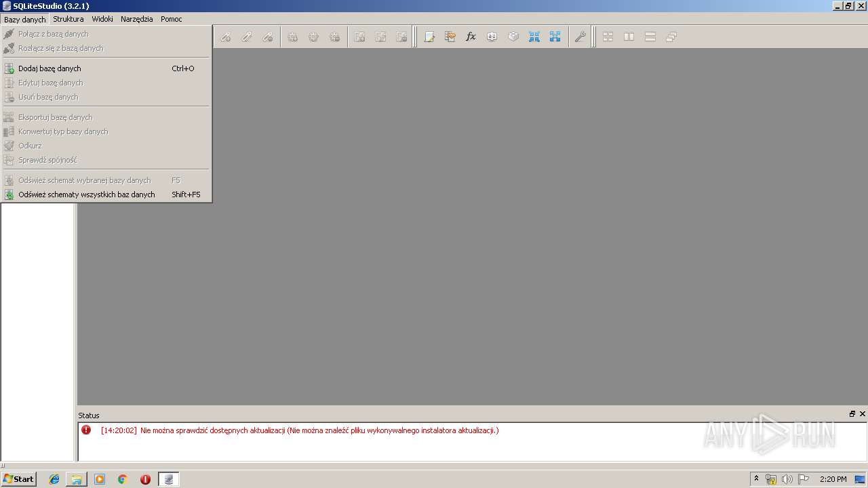Click the tile windows vertically icon
Viewport: 868px width, 488px height.
point(650,37)
